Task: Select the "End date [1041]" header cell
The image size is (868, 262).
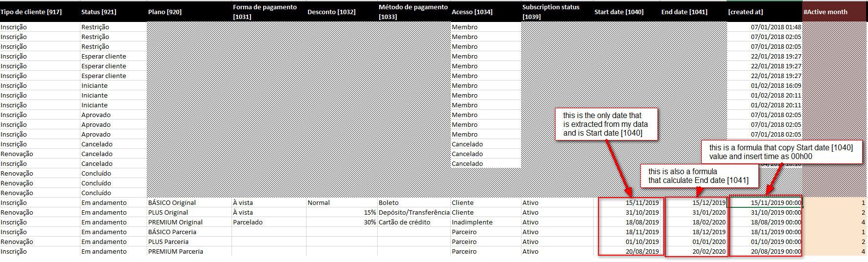Action: click(684, 12)
